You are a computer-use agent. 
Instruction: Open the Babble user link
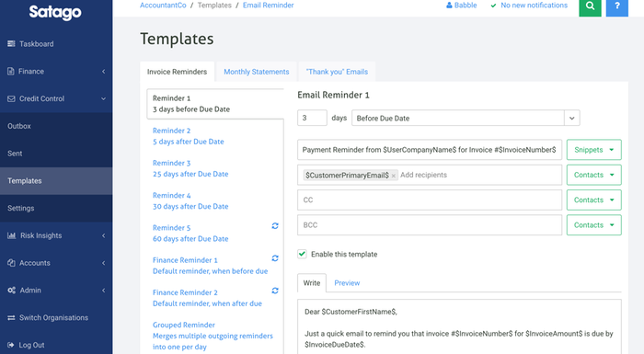pos(462,6)
